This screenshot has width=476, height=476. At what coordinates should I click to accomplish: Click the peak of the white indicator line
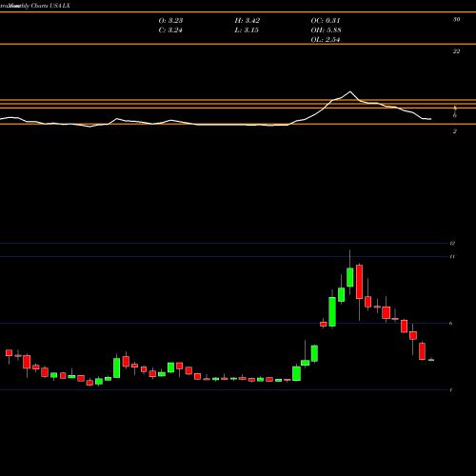[x=350, y=91]
